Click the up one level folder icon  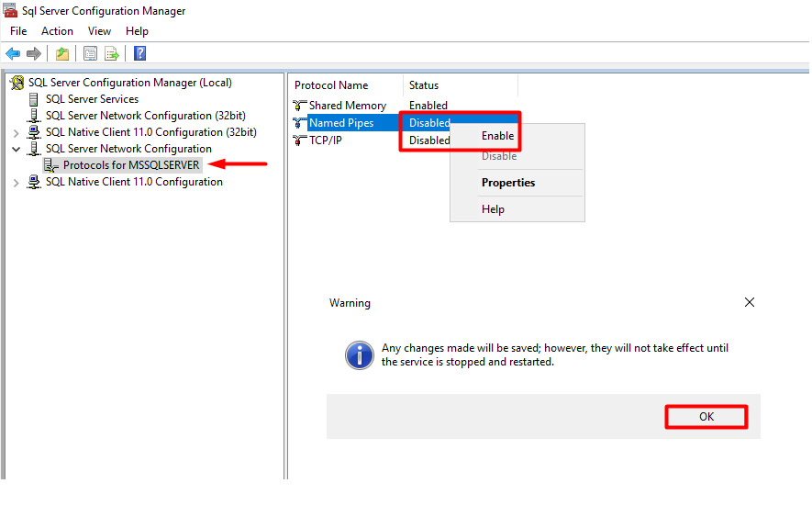(x=62, y=53)
